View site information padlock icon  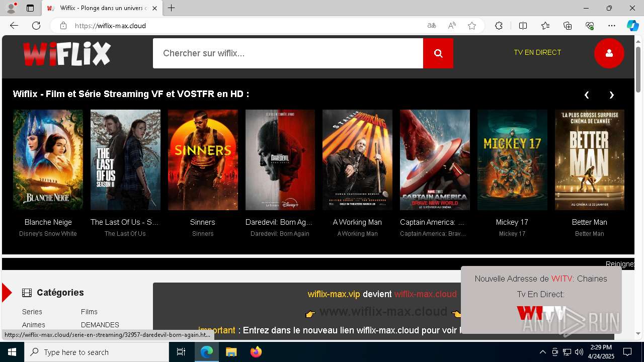[63, 26]
